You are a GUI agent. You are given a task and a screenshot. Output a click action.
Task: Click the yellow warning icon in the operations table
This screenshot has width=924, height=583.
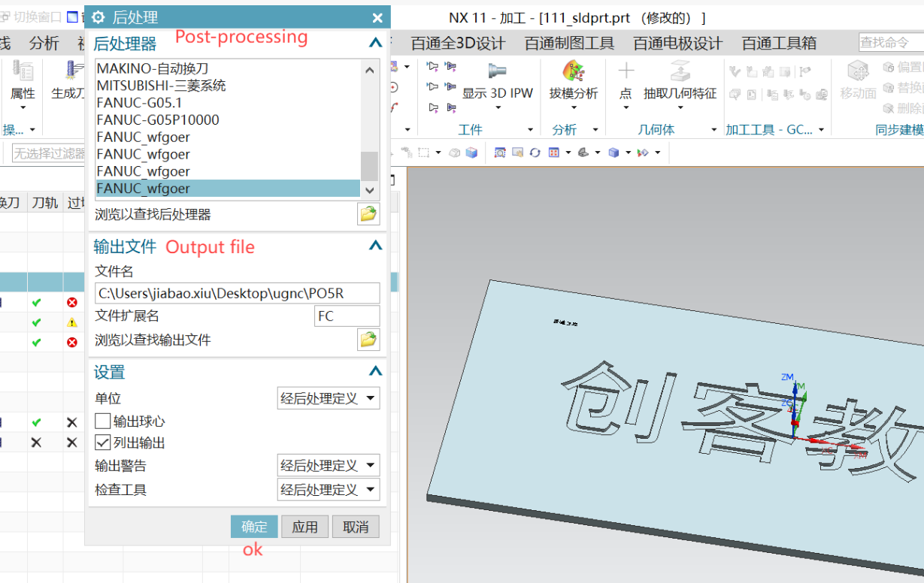point(72,322)
